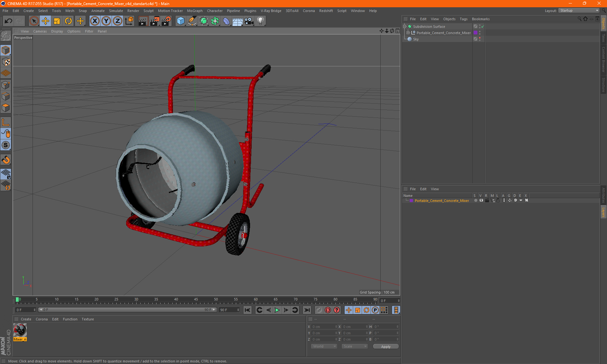The height and width of the screenshot is (364, 607).
Task: Toggle the X axis lock
Action: tap(95, 21)
